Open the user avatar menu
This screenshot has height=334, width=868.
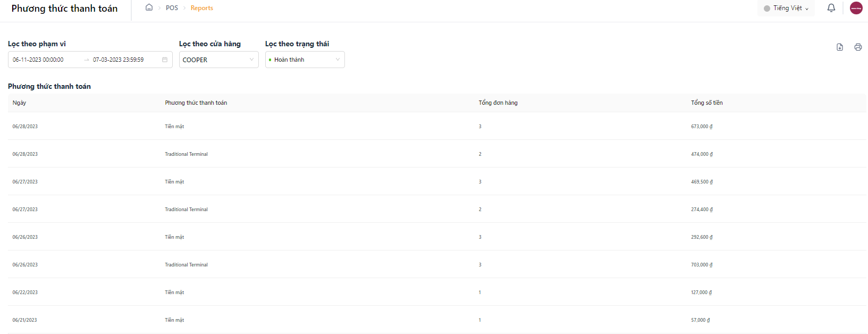click(x=856, y=8)
